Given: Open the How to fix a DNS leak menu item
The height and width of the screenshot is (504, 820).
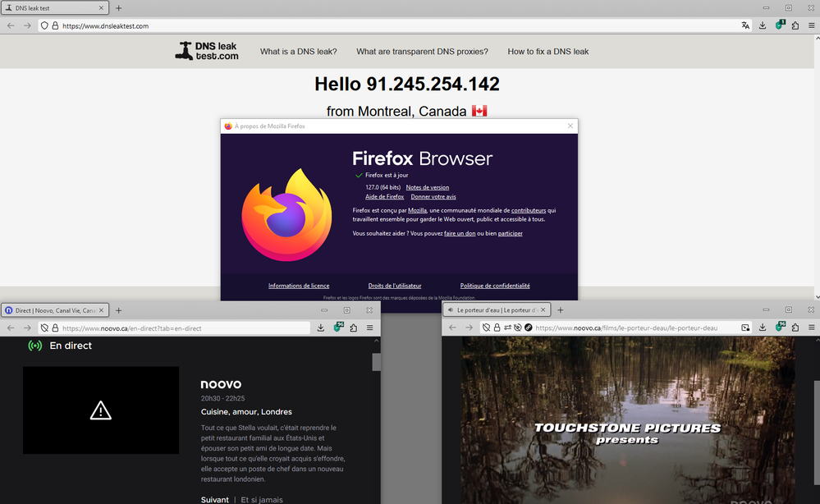Looking at the screenshot, I should click(x=548, y=51).
